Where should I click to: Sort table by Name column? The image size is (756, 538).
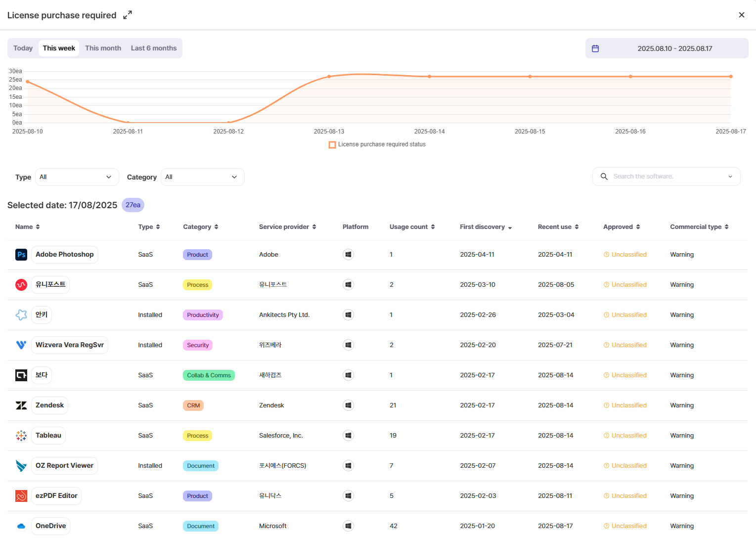(x=28, y=227)
